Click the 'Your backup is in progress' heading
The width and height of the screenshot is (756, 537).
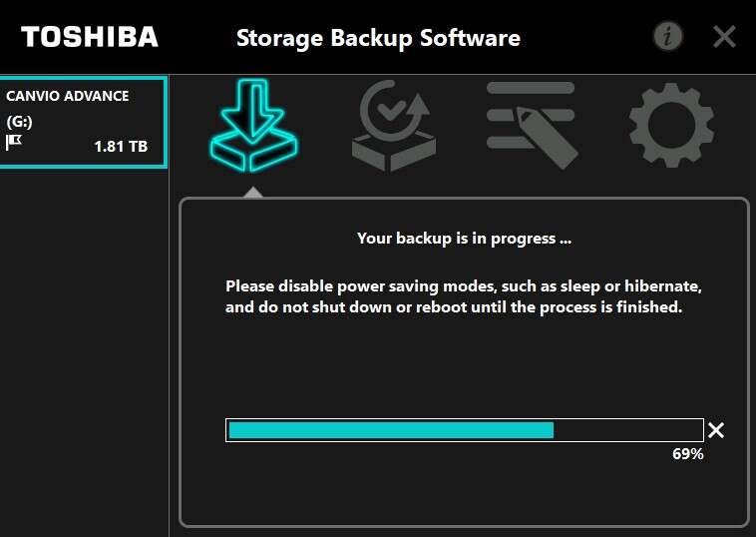point(464,239)
